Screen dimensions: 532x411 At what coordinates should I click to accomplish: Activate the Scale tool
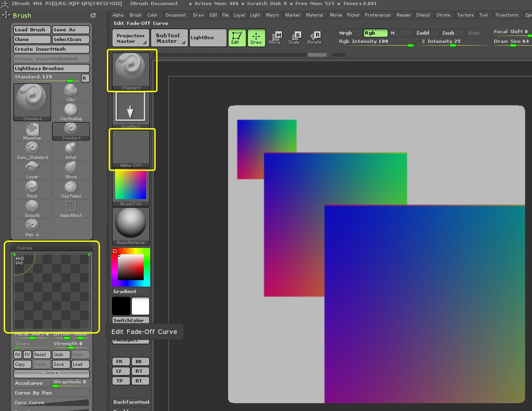click(x=294, y=38)
